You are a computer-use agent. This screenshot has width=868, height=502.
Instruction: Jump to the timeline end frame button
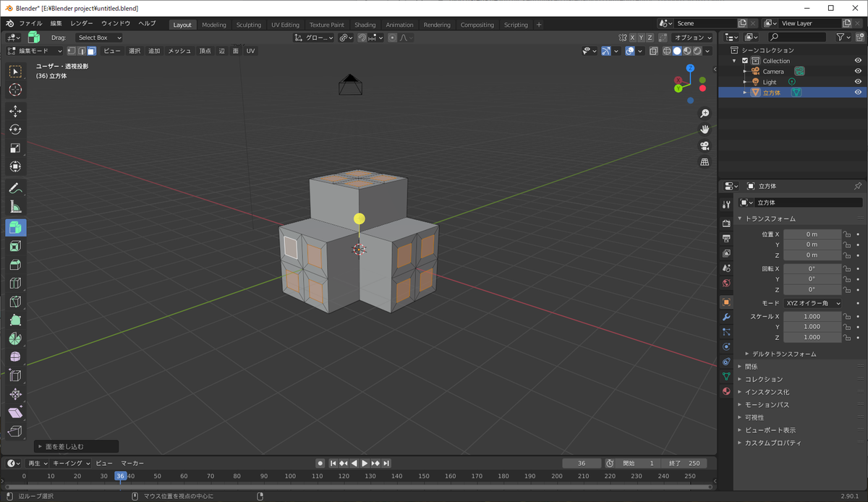(x=386, y=463)
